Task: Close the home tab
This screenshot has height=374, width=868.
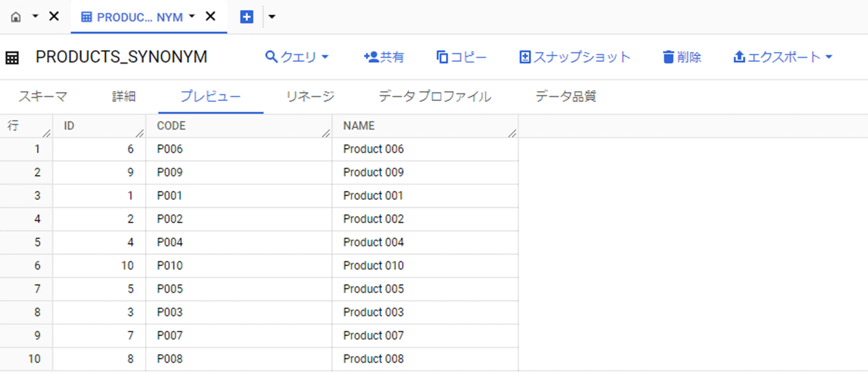Action: tap(54, 17)
